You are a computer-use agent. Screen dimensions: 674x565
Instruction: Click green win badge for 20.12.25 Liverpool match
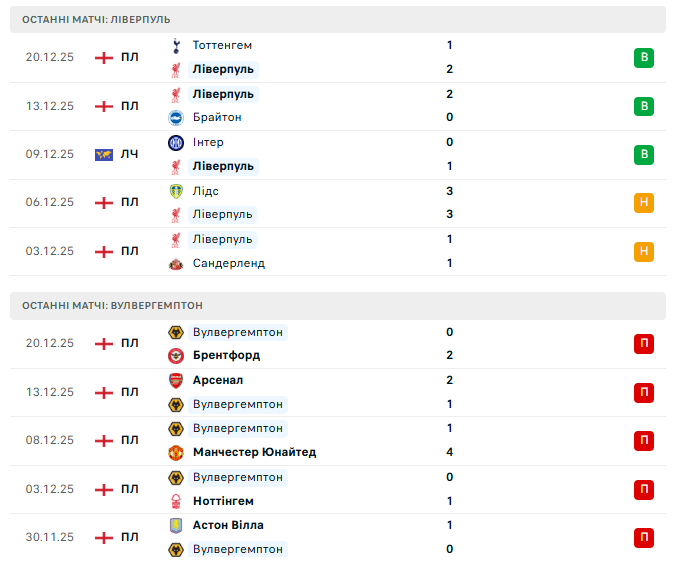tap(644, 57)
